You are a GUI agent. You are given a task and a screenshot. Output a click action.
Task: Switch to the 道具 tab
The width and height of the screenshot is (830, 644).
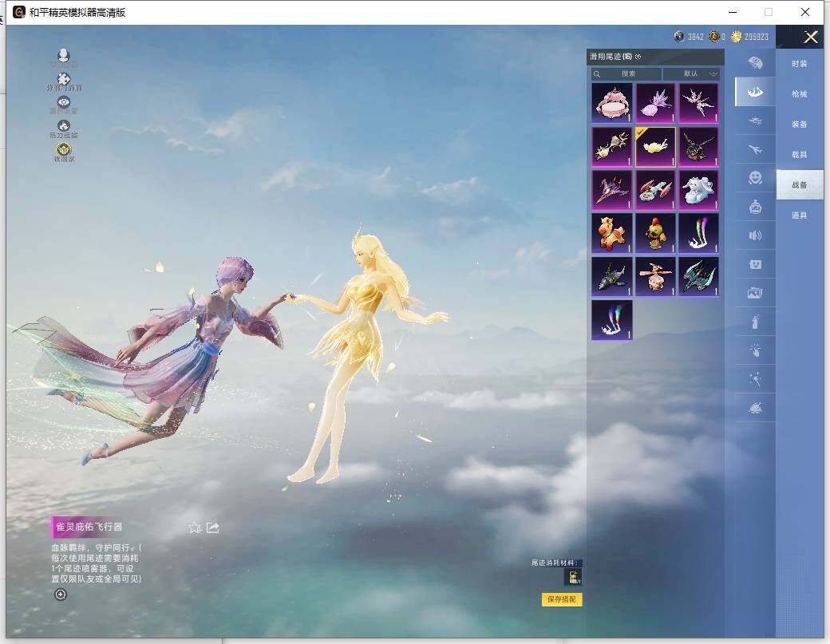[x=800, y=215]
